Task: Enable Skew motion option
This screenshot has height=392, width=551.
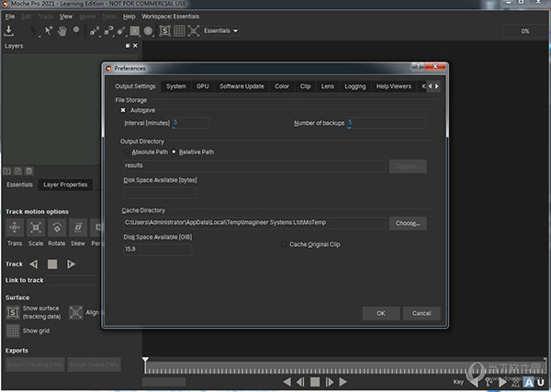Action: tap(78, 228)
